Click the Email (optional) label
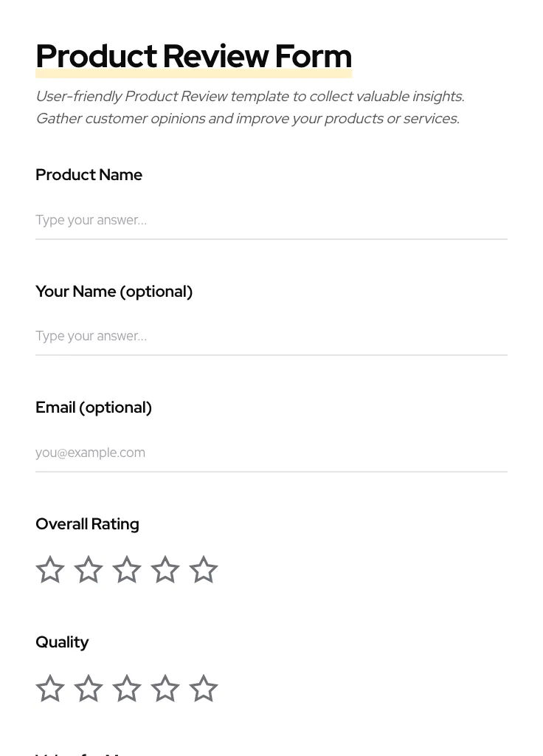This screenshot has height=756, width=543. pyautogui.click(x=94, y=407)
